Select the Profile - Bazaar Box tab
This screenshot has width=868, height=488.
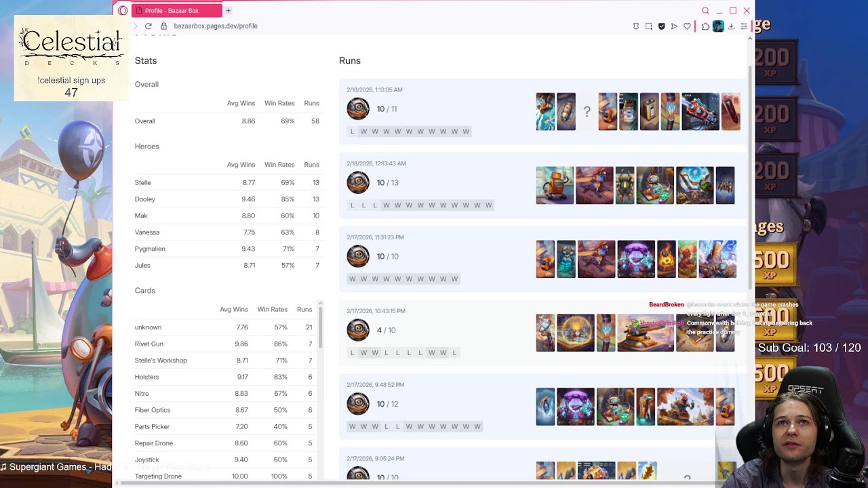click(176, 10)
